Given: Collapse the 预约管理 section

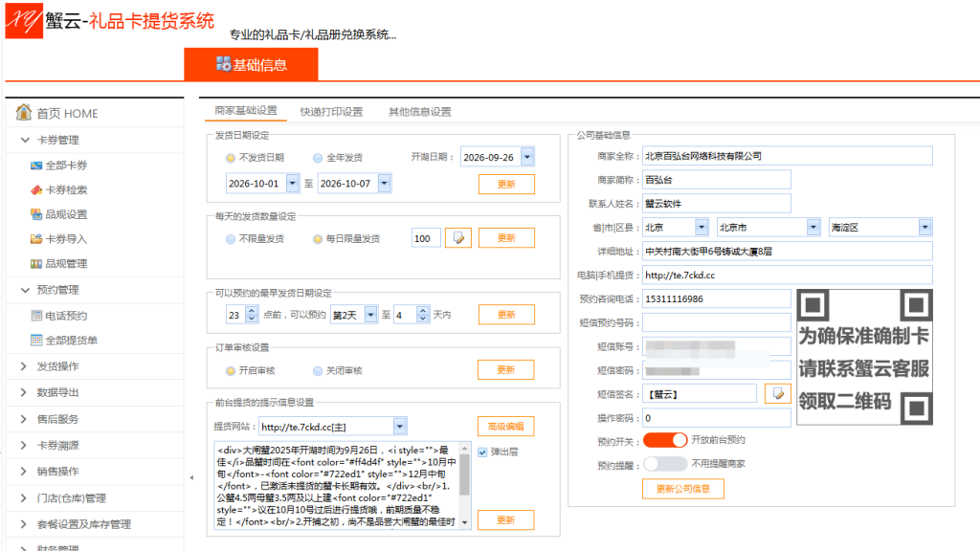Looking at the screenshot, I should (x=25, y=290).
